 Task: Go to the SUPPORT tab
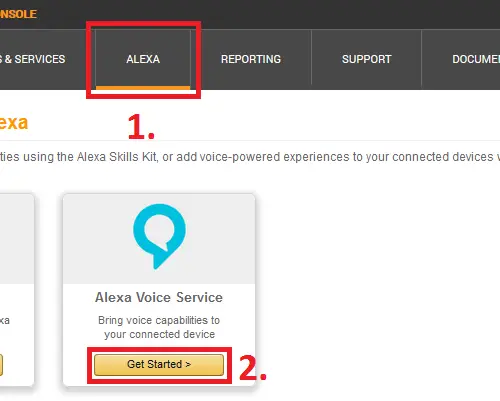pos(366,59)
